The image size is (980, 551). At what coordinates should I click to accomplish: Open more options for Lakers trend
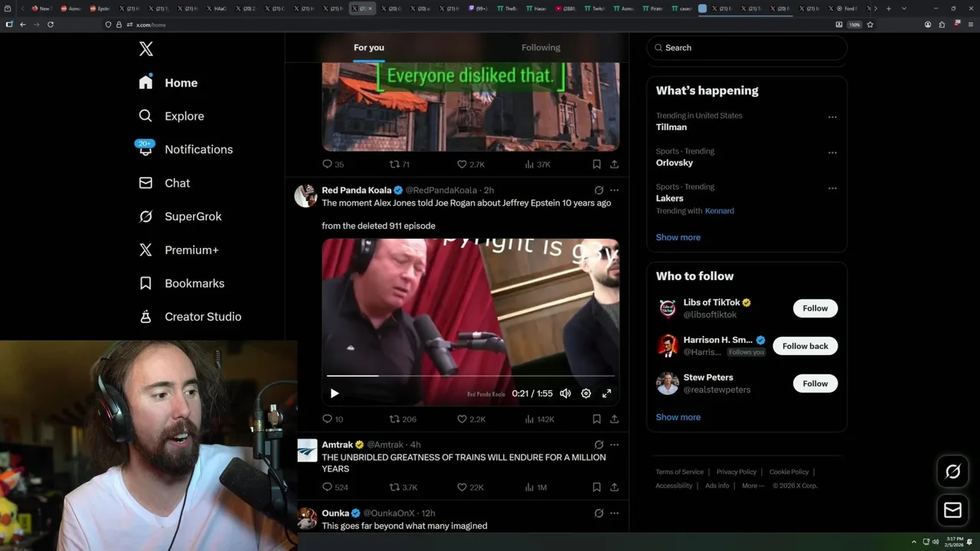(x=832, y=188)
